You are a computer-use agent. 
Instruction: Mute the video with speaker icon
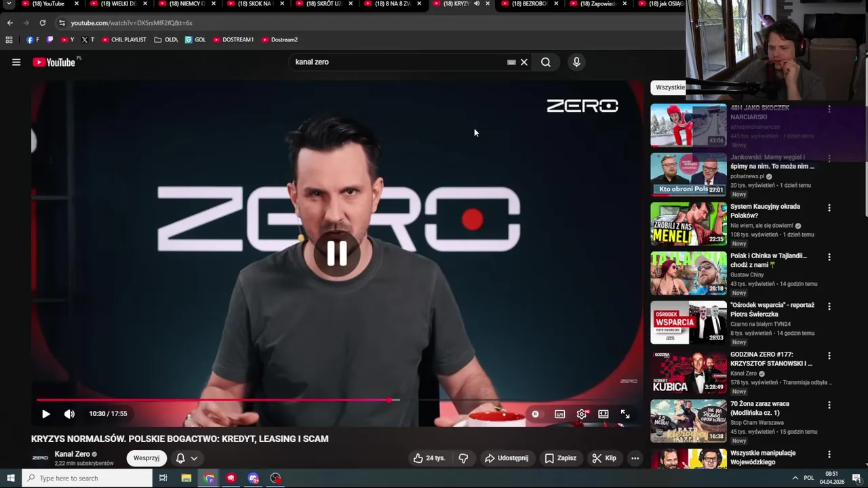tap(69, 414)
